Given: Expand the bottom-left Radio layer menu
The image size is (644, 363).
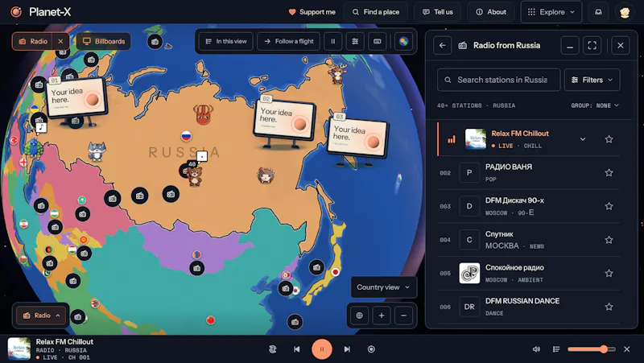Looking at the screenshot, I should [x=41, y=316].
